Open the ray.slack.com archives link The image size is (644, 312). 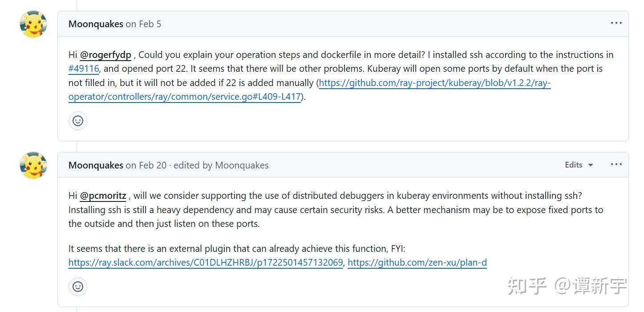[x=205, y=263]
